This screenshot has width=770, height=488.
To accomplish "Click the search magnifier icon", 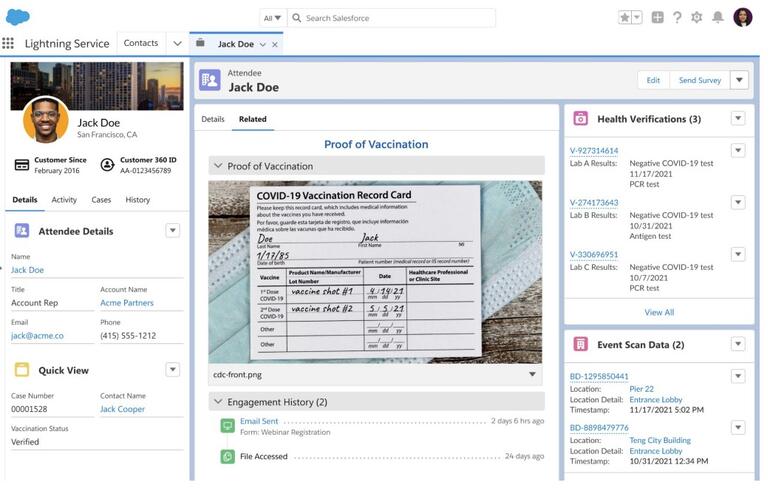I will click(297, 18).
